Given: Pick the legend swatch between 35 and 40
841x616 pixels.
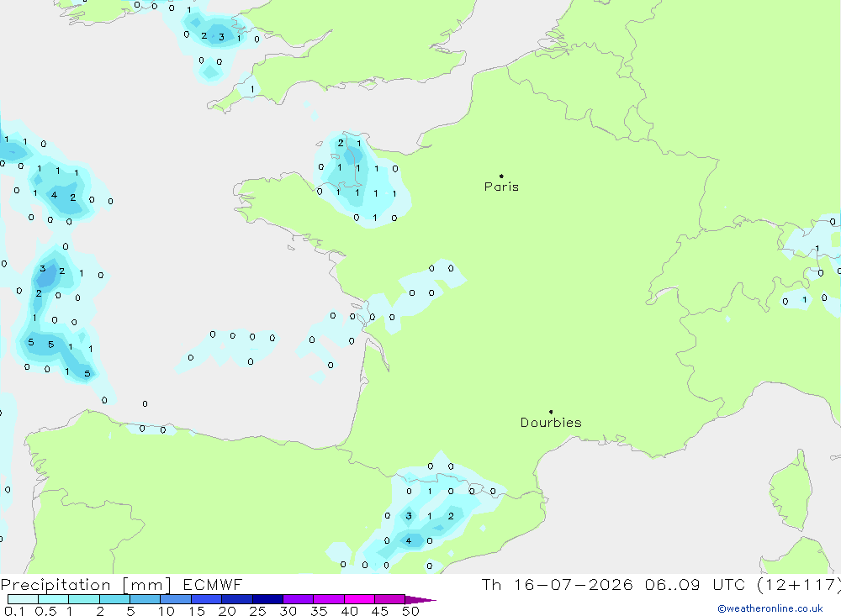Looking at the screenshot, I should pyautogui.click(x=329, y=599).
